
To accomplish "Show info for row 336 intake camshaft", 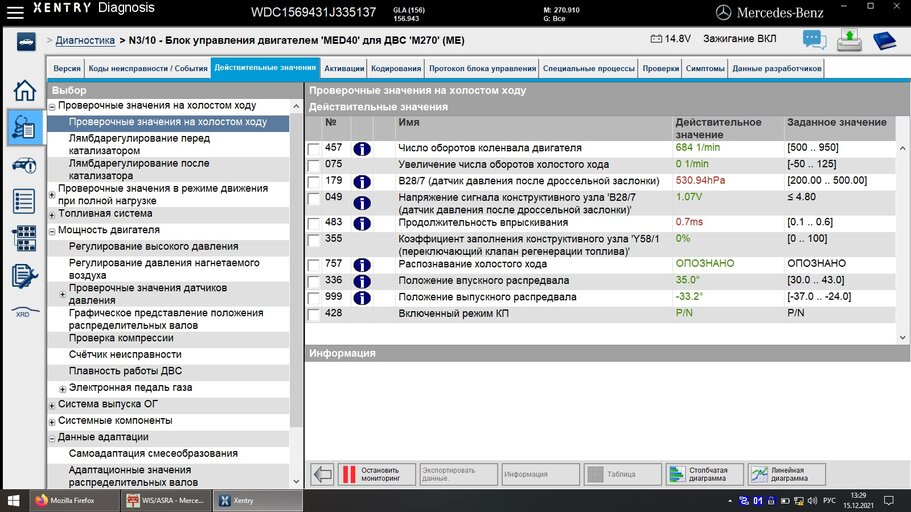I will (362, 281).
